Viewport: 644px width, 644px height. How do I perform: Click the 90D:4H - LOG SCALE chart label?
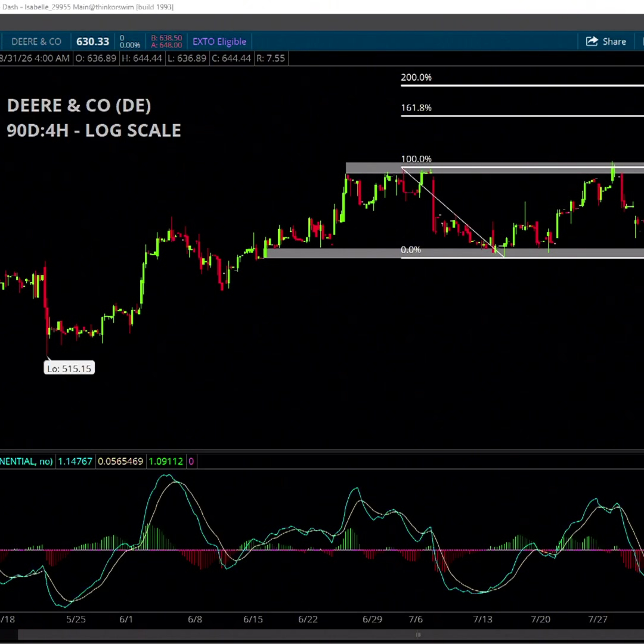[94, 130]
